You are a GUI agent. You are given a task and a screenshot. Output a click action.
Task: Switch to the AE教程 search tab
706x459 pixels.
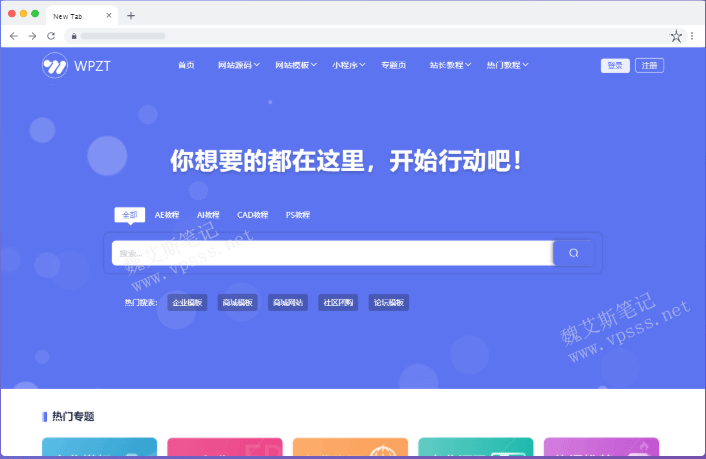(167, 214)
